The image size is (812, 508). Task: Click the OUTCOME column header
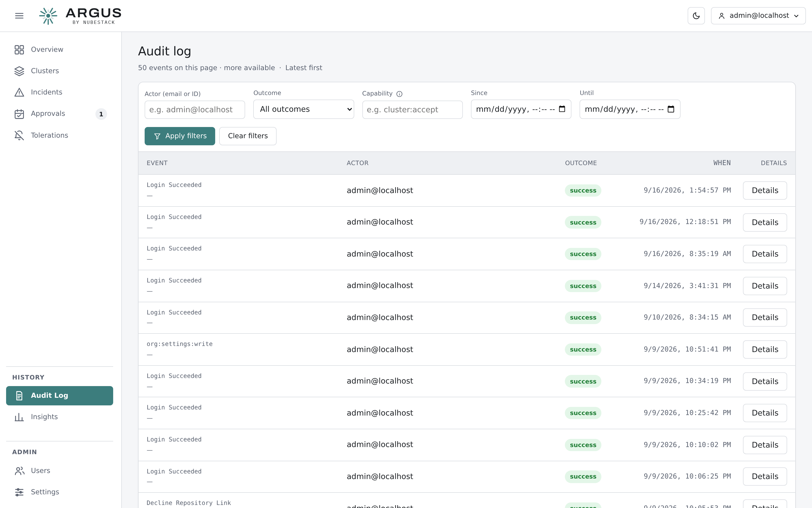(581, 163)
